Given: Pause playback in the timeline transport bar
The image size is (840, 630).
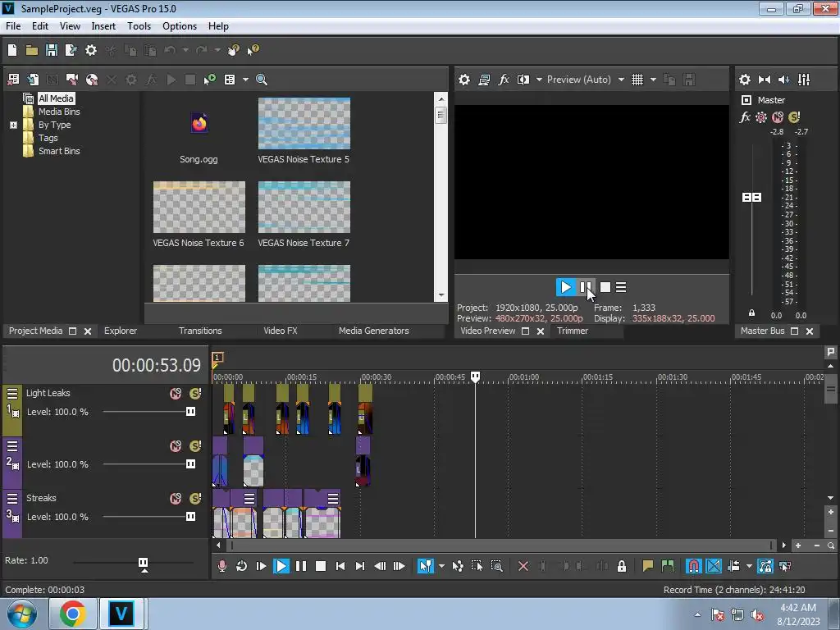Looking at the screenshot, I should (x=301, y=566).
